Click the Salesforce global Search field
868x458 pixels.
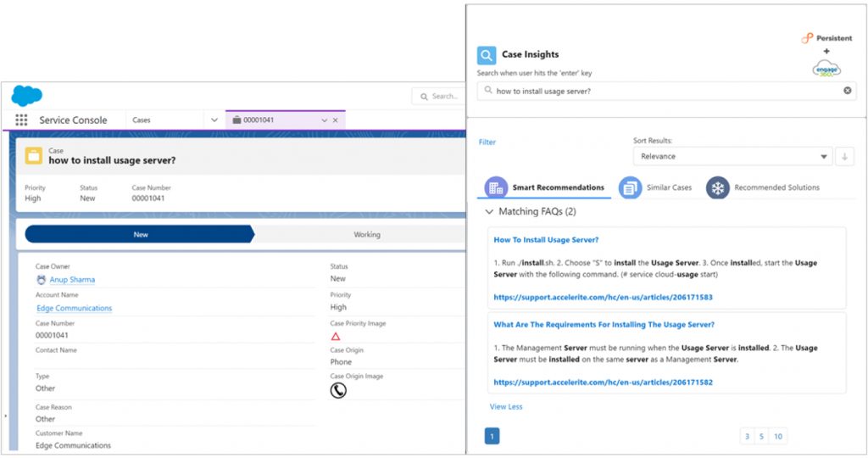[x=438, y=97]
